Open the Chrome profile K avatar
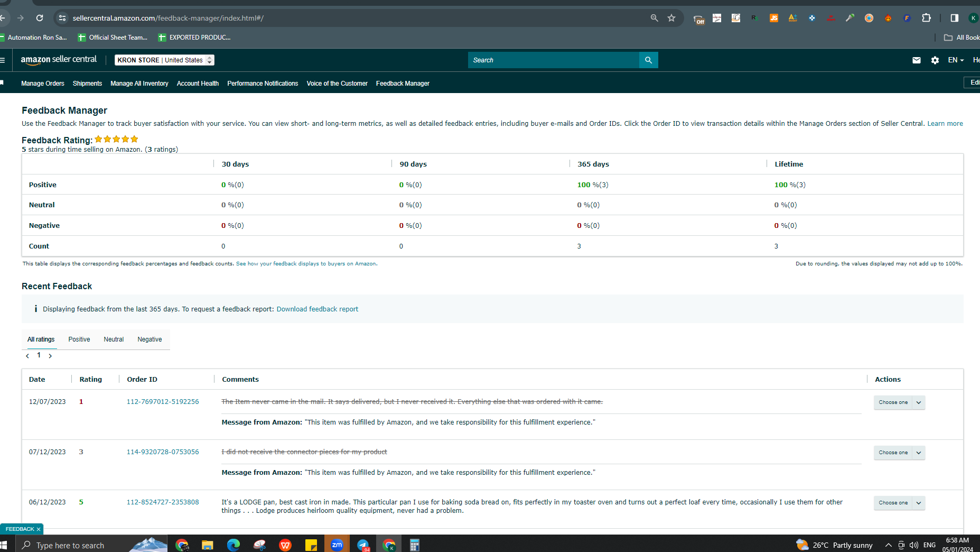Screen dimensions: 980x552 tap(973, 18)
